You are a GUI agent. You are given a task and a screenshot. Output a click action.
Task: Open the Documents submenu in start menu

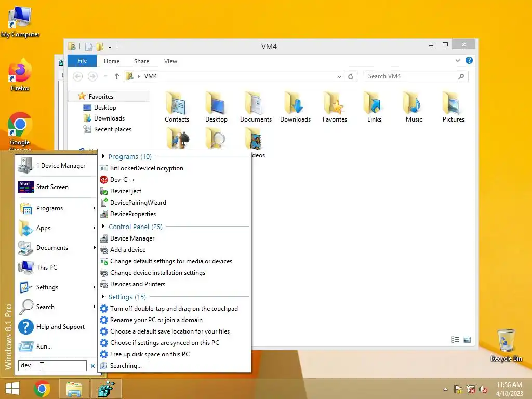[x=56, y=248]
